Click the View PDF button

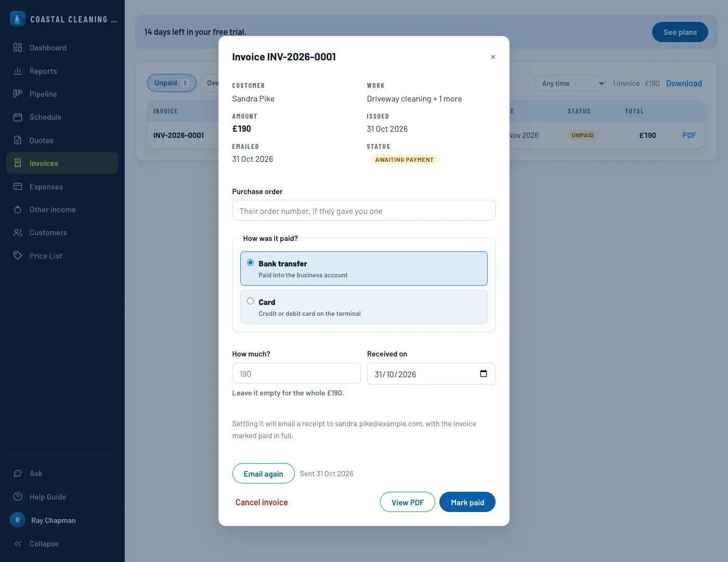(408, 502)
